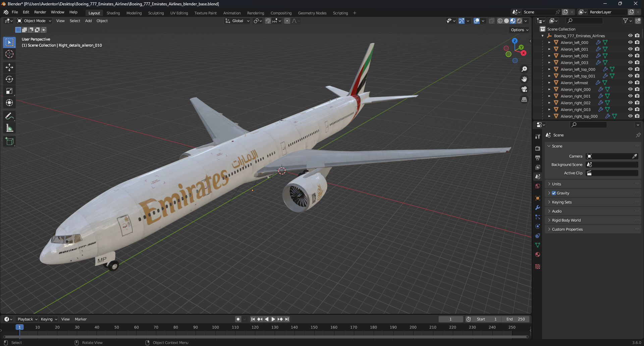Open Global transform orientation dropdown
Viewport: 644px width, 346px height.
point(237,21)
